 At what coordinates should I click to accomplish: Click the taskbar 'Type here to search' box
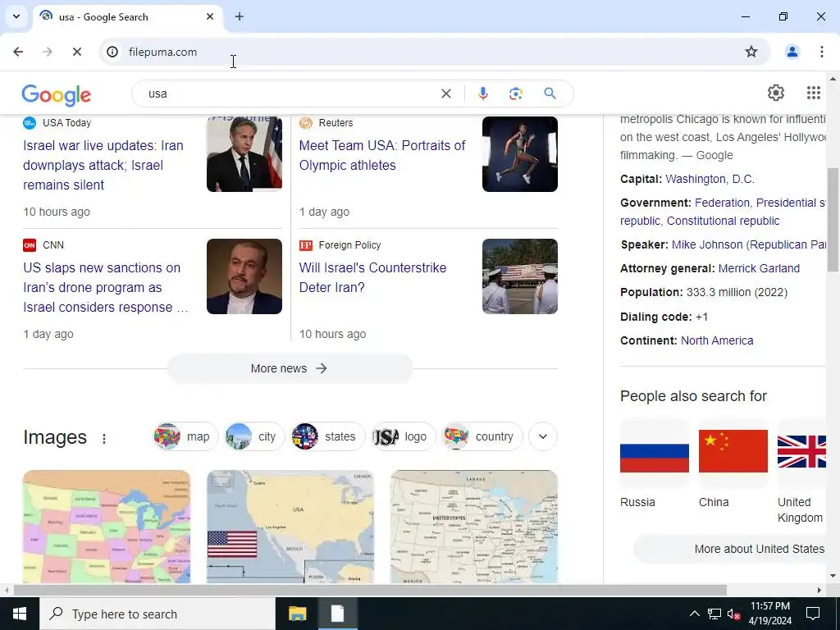coord(157,614)
